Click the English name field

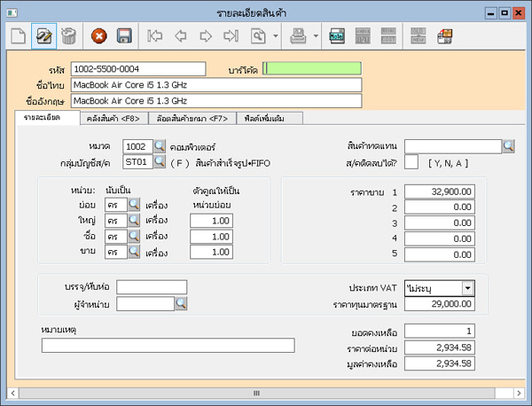click(216, 101)
